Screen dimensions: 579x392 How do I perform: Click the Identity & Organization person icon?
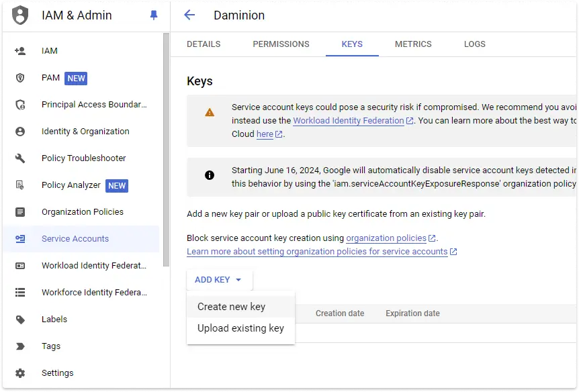[20, 132]
